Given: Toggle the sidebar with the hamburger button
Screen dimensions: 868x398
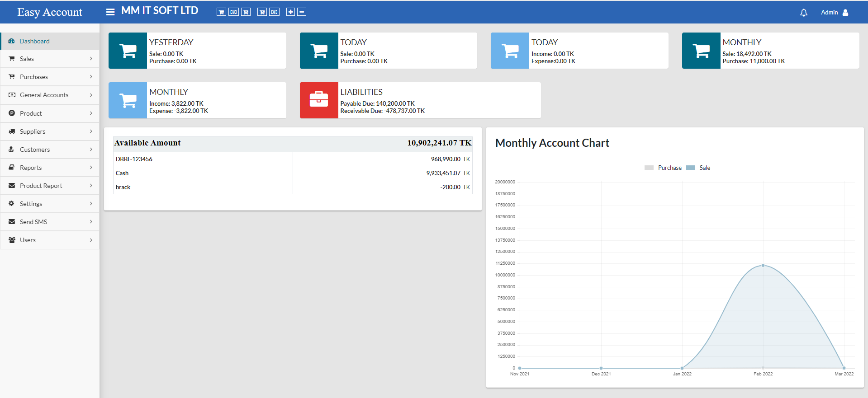Looking at the screenshot, I should [x=110, y=12].
